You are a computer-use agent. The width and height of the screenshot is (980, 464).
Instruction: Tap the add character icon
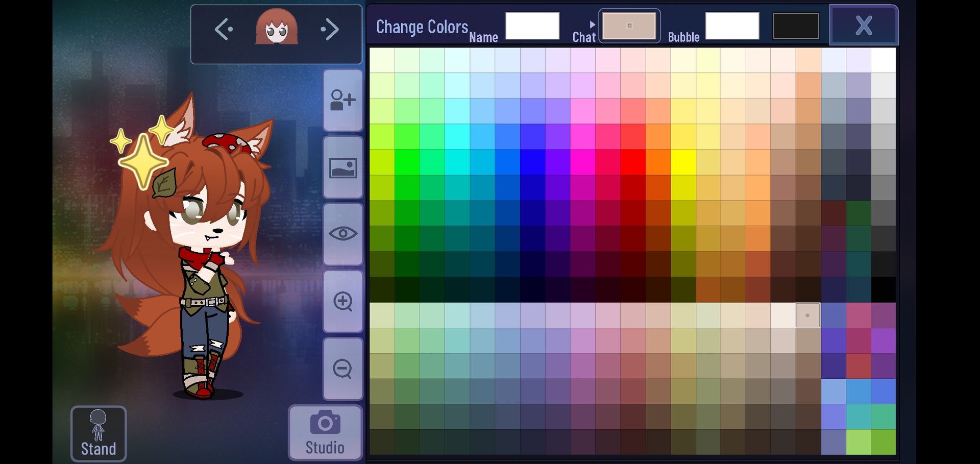coord(343,100)
